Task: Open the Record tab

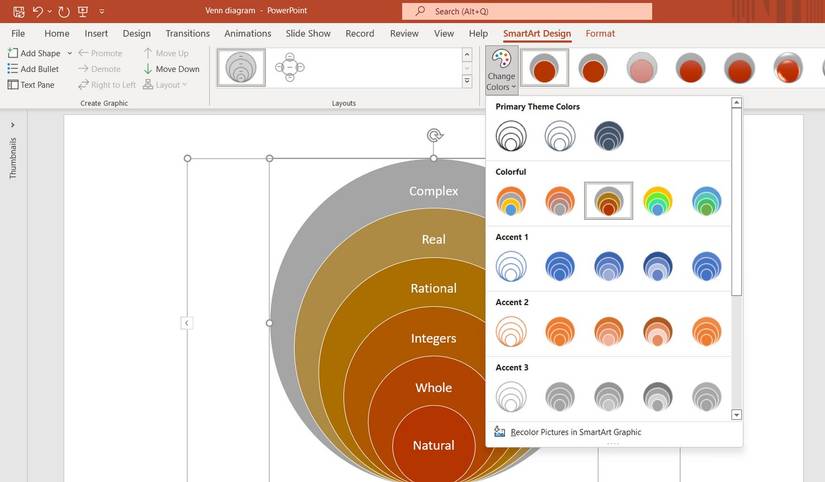Action: 360,33
